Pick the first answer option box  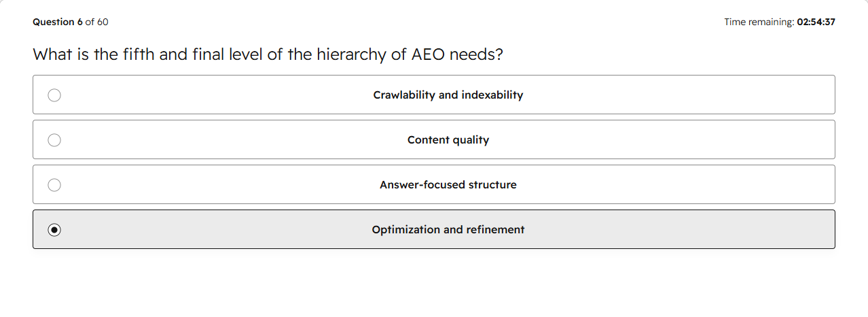click(434, 95)
